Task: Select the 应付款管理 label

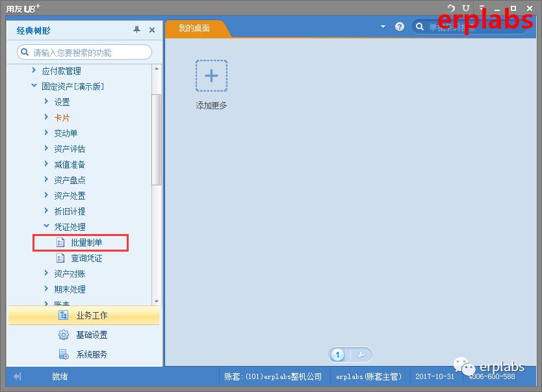Action: (62, 72)
